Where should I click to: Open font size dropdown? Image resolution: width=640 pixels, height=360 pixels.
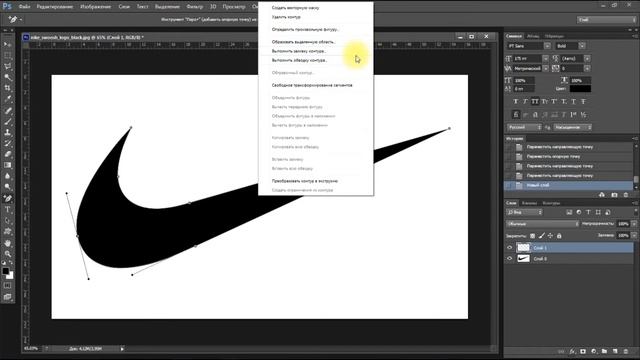pyautogui.click(x=546, y=58)
